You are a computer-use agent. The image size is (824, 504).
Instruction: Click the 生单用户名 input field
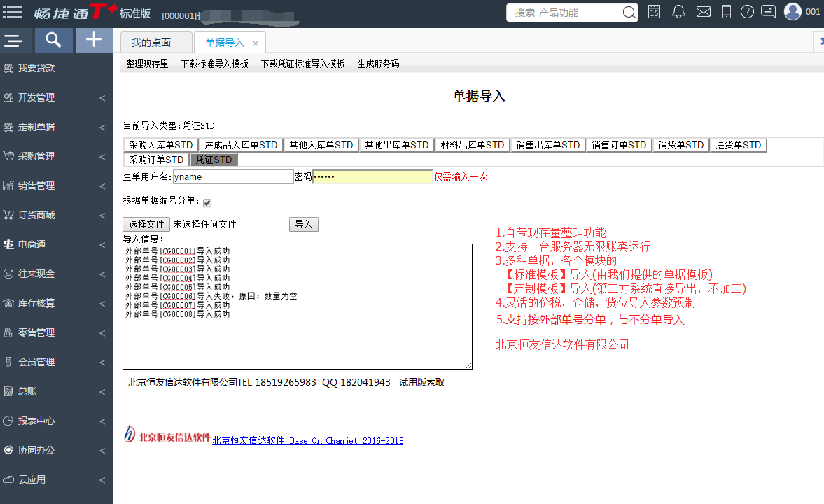(233, 176)
